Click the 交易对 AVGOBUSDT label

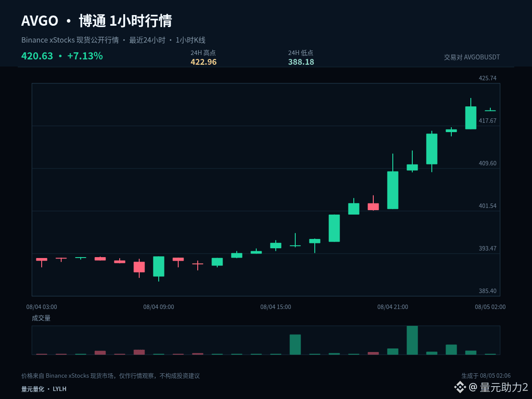pyautogui.click(x=472, y=57)
